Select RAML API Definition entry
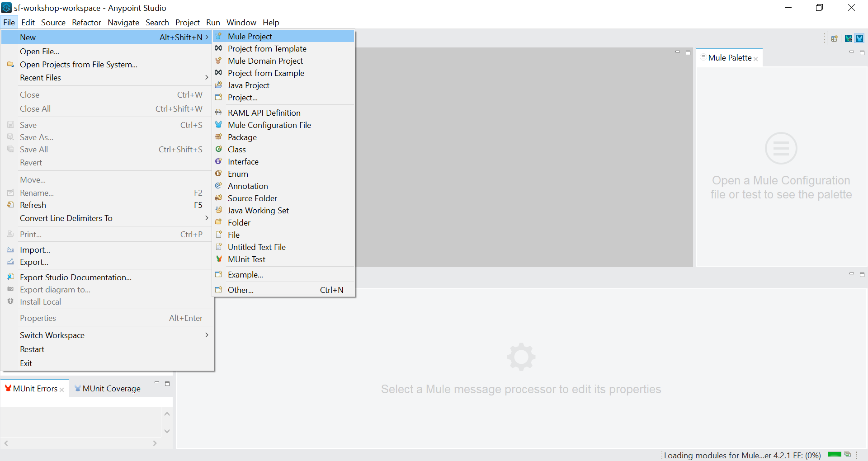Screen dimensions: 868x461 point(264,113)
